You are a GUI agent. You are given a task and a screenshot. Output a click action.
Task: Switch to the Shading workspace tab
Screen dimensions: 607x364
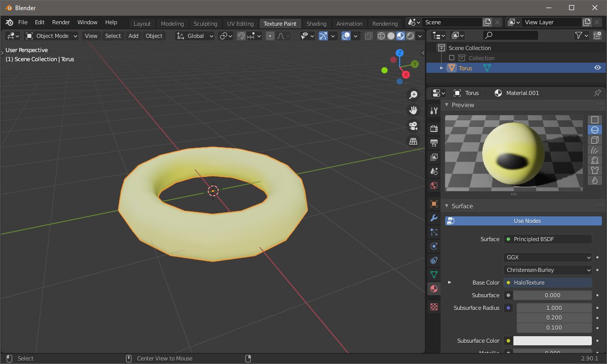tap(316, 24)
